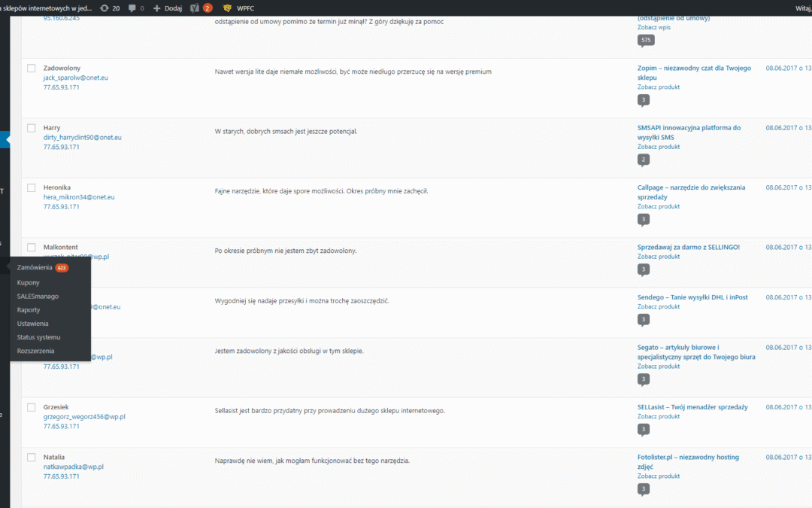Open the WPFC cache menu icon

pyautogui.click(x=238, y=8)
